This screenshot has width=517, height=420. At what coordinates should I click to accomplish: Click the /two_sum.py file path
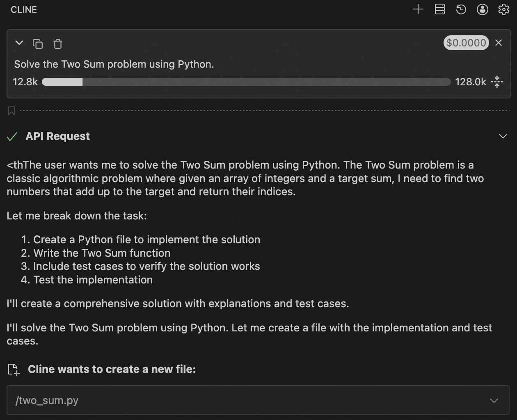click(x=47, y=400)
